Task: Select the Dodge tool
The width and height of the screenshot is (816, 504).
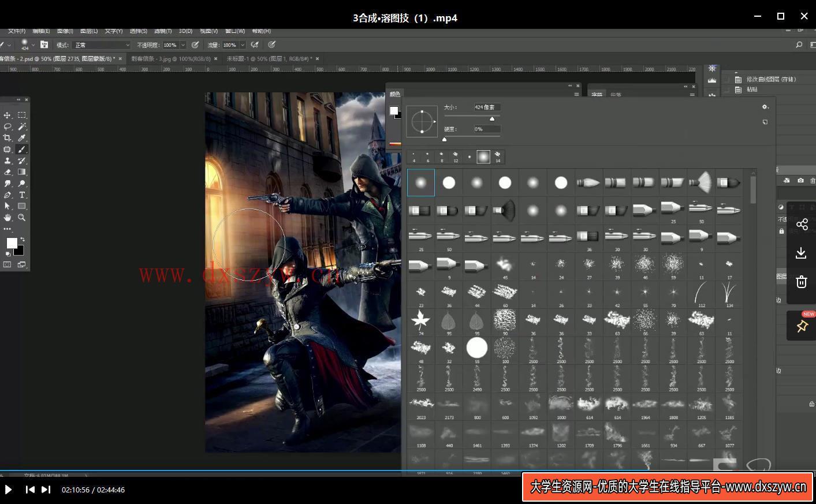Action: (x=22, y=184)
